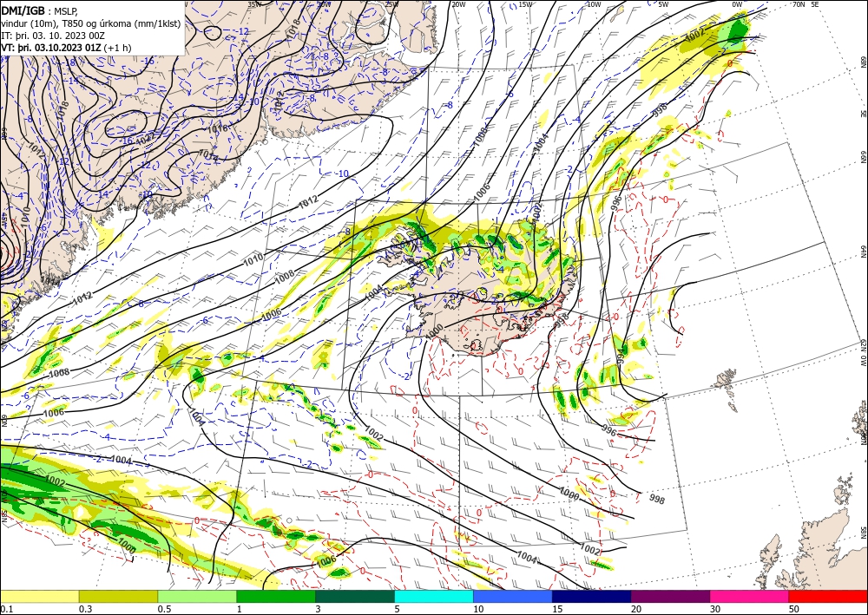The height and width of the screenshot is (615, 868).
Task: Click the light green 0.5 legend swatch
Action: click(197, 596)
